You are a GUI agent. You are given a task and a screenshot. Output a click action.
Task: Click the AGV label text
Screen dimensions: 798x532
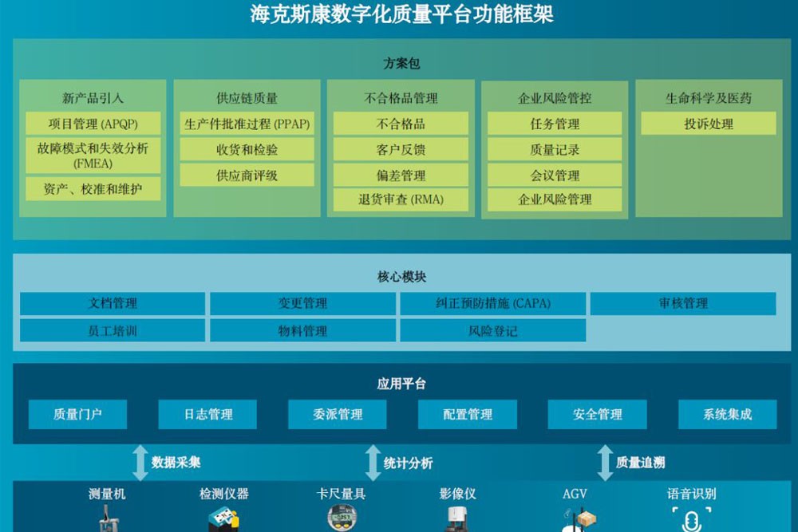[575, 494]
